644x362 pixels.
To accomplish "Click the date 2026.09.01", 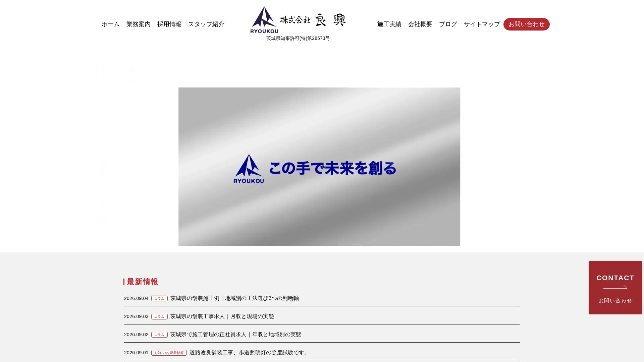I will pyautogui.click(x=136, y=353).
